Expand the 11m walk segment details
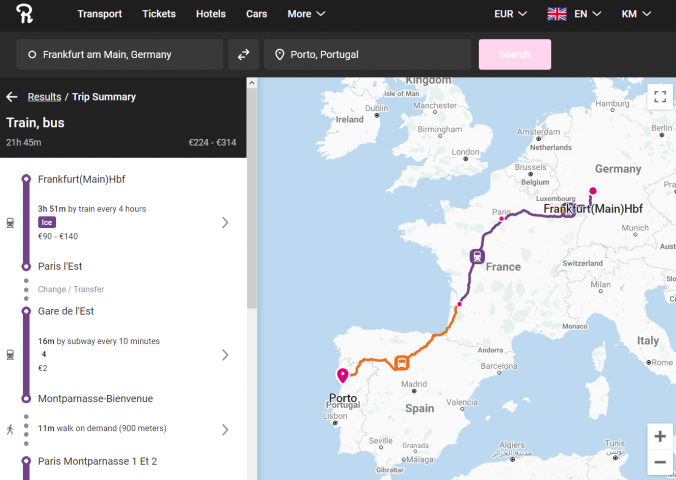The image size is (676, 480). [225, 429]
